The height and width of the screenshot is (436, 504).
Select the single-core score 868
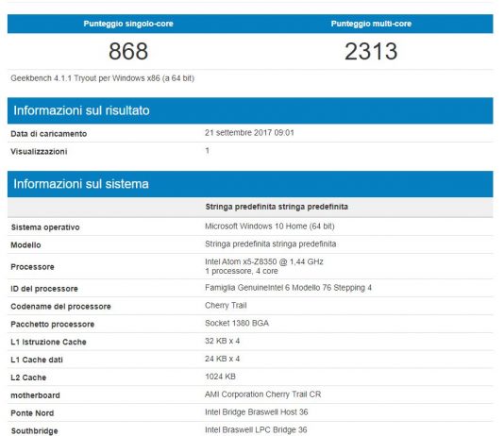pos(128,51)
